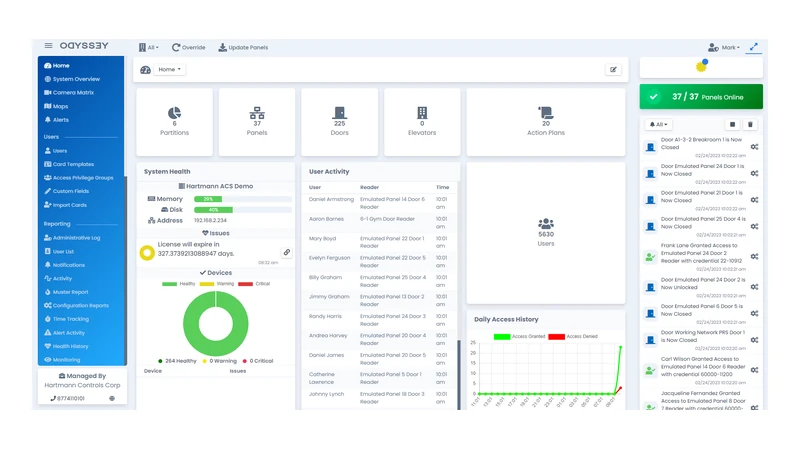The height and width of the screenshot is (450, 800).
Task: Click the phone number 8774110101
Action: 67,398
